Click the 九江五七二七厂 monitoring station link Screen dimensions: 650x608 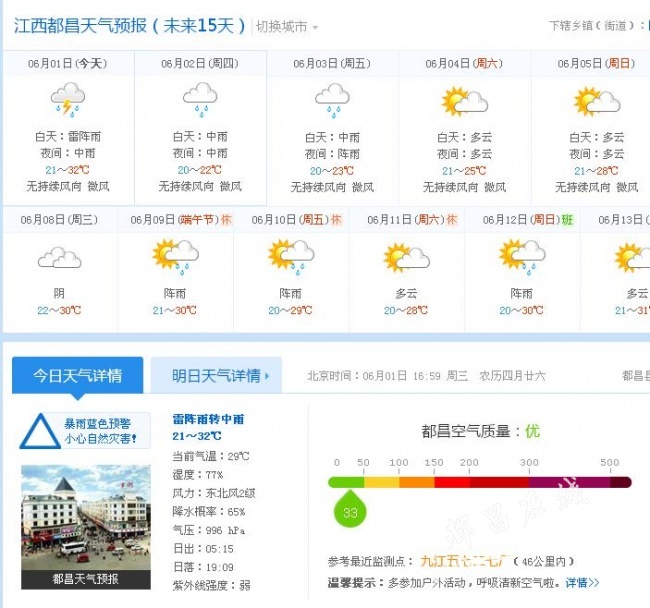[x=464, y=561]
